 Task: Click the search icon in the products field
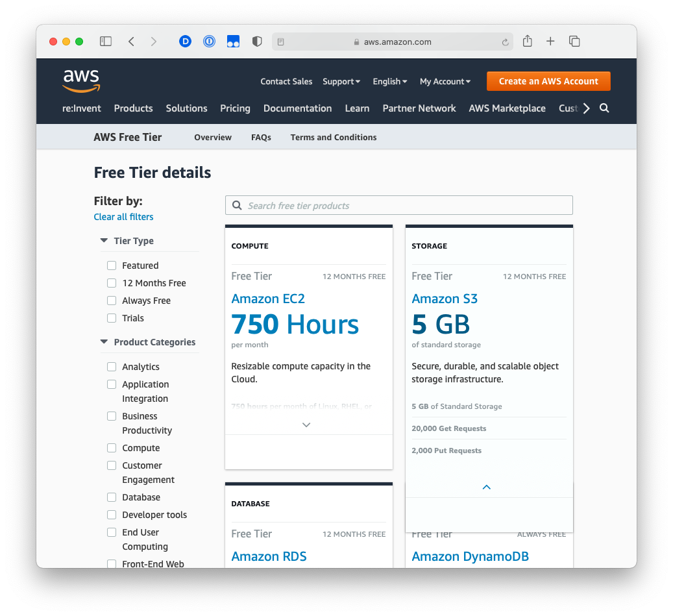tap(237, 206)
